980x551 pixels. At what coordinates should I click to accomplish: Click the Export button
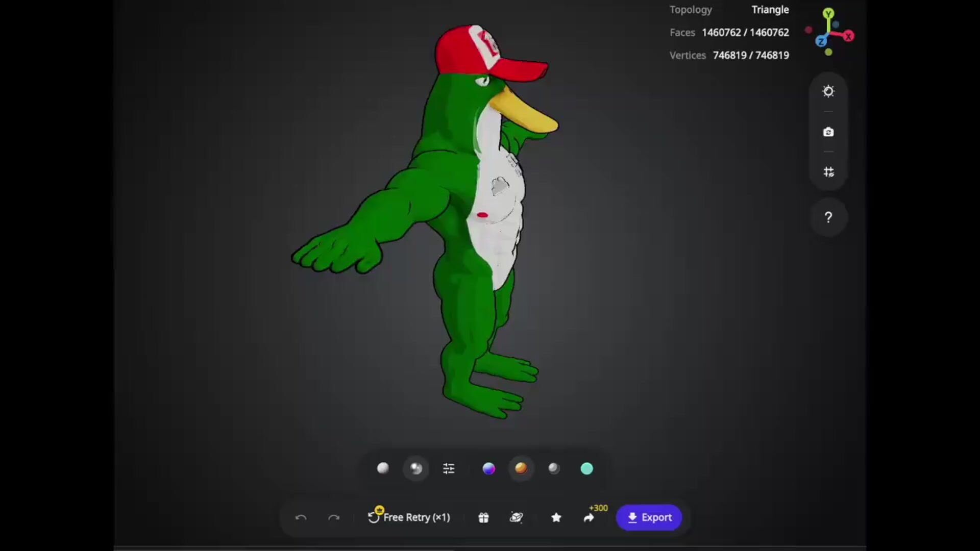coord(649,517)
